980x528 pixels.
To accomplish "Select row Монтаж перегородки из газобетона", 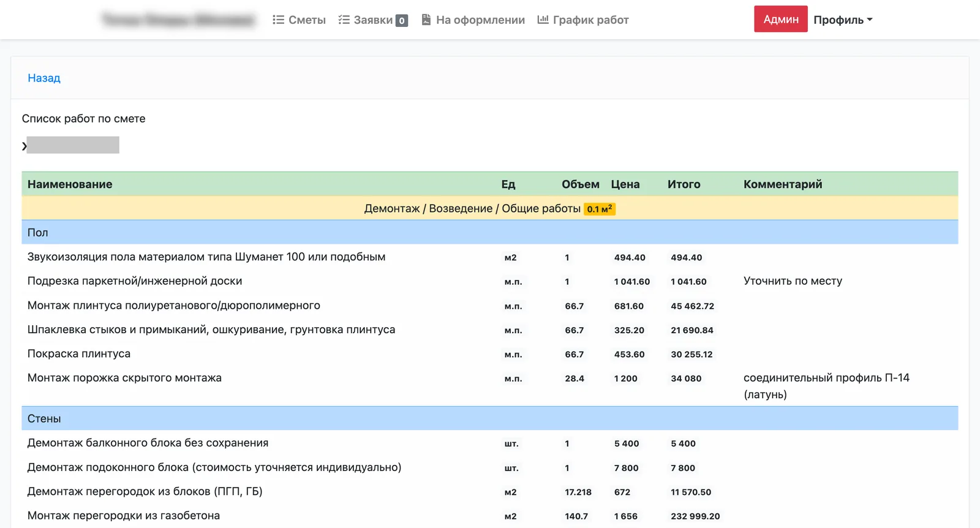I will 490,516.
